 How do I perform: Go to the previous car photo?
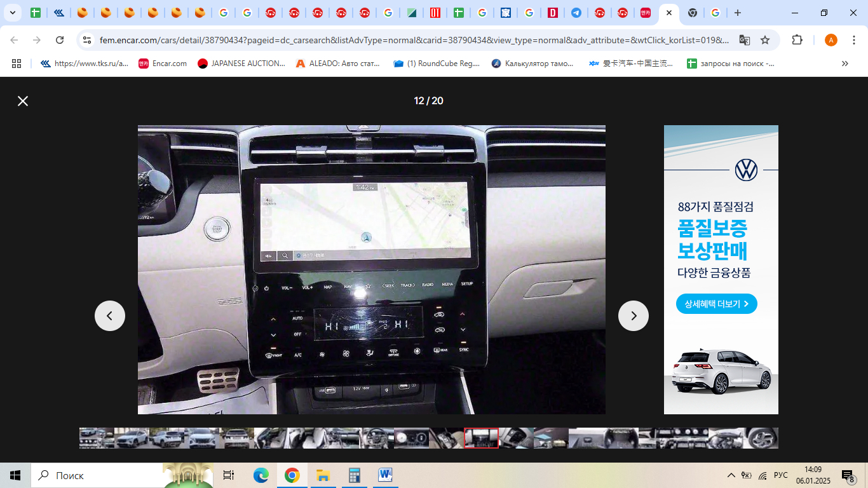point(110,316)
